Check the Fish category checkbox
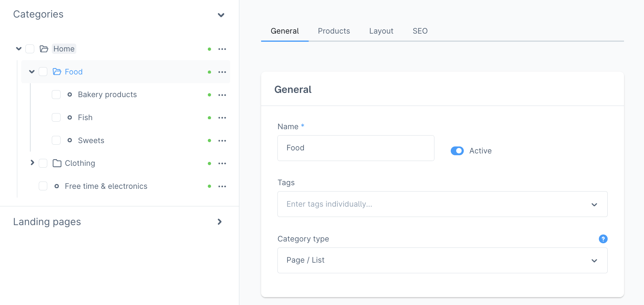The image size is (644, 305). (56, 117)
